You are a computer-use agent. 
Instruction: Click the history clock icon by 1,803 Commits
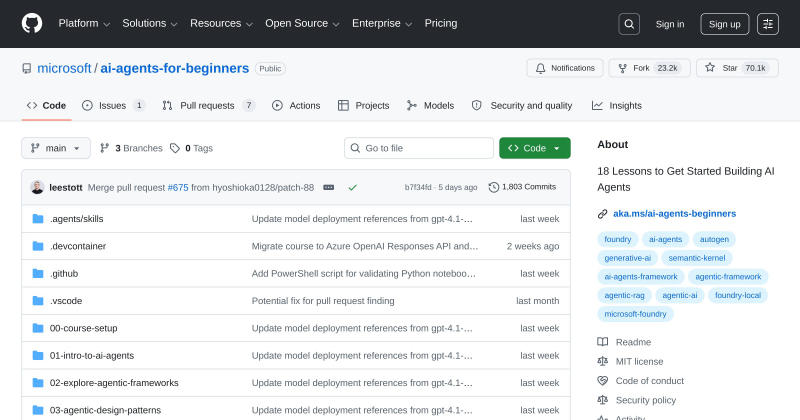click(493, 187)
